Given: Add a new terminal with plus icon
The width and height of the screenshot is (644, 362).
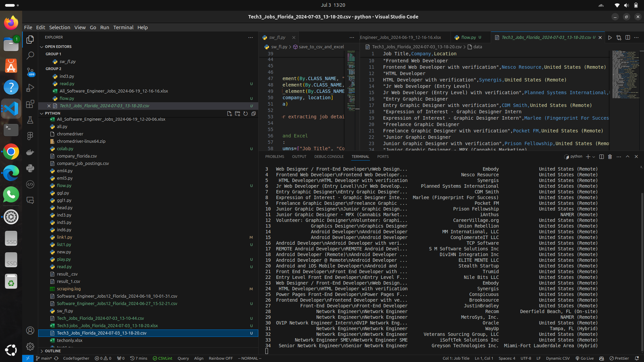Looking at the screenshot, I should [588, 157].
